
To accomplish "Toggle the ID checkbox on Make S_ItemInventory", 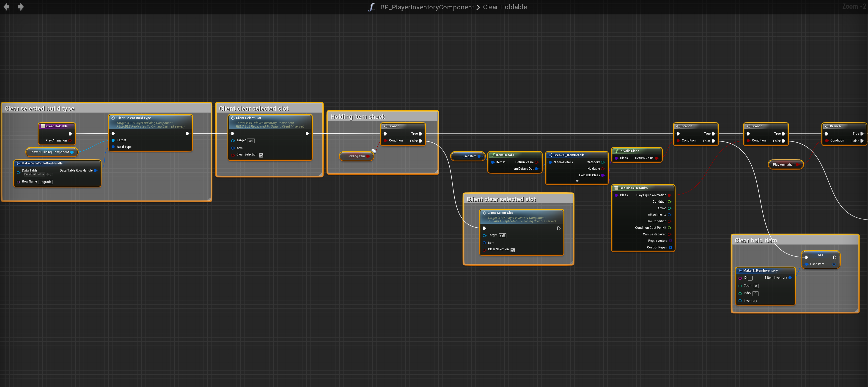I will pyautogui.click(x=750, y=278).
